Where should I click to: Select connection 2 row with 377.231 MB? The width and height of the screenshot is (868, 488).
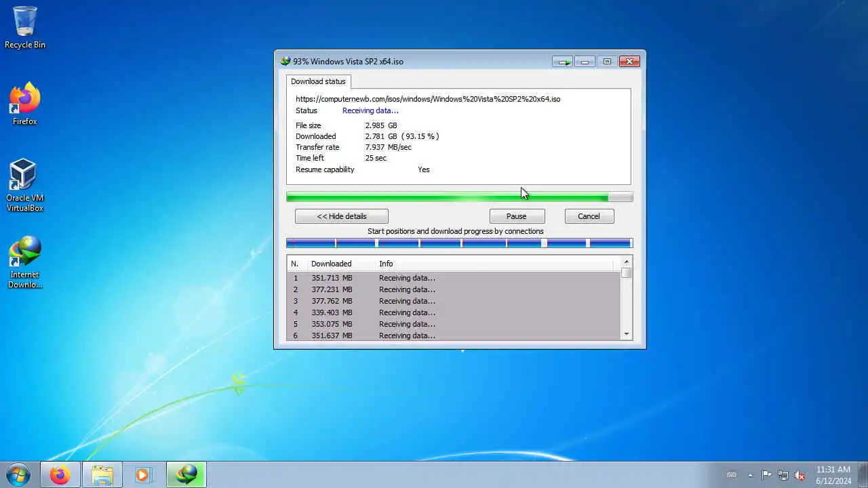(454, 289)
